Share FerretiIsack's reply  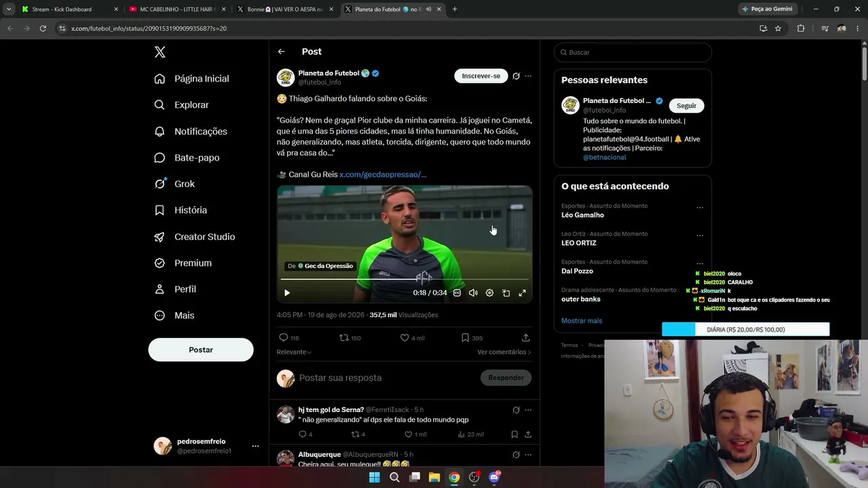[x=528, y=434]
